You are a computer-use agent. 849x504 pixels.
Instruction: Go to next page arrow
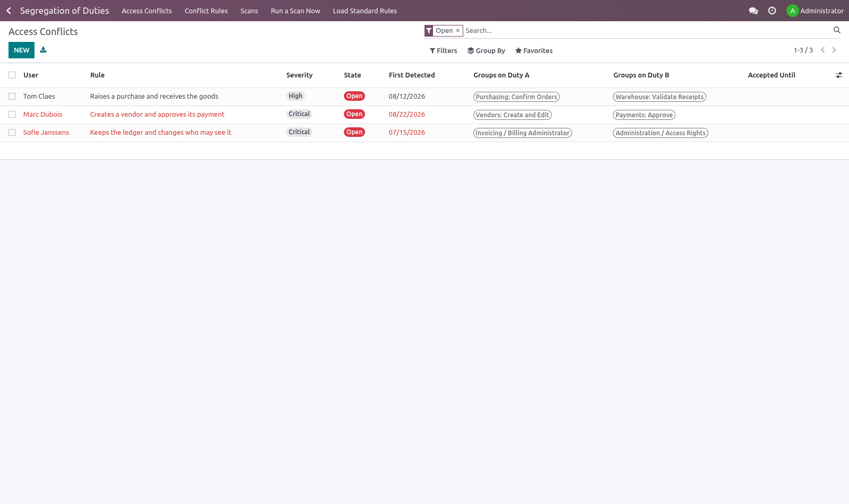(x=834, y=50)
